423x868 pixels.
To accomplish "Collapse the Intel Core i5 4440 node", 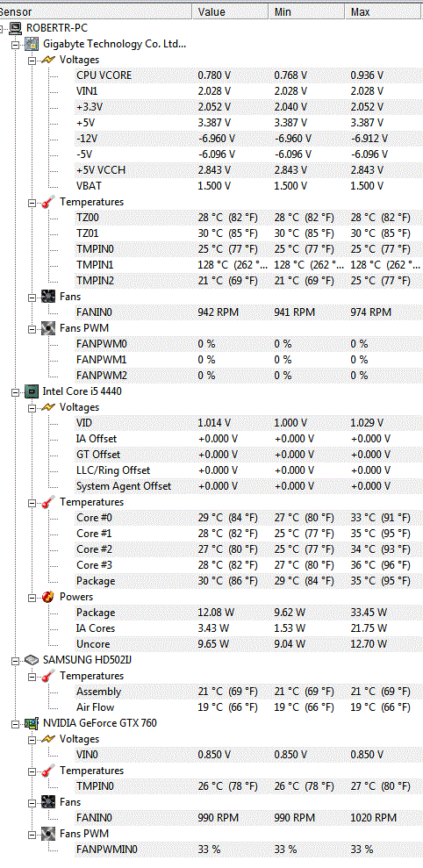I will coord(15,391).
